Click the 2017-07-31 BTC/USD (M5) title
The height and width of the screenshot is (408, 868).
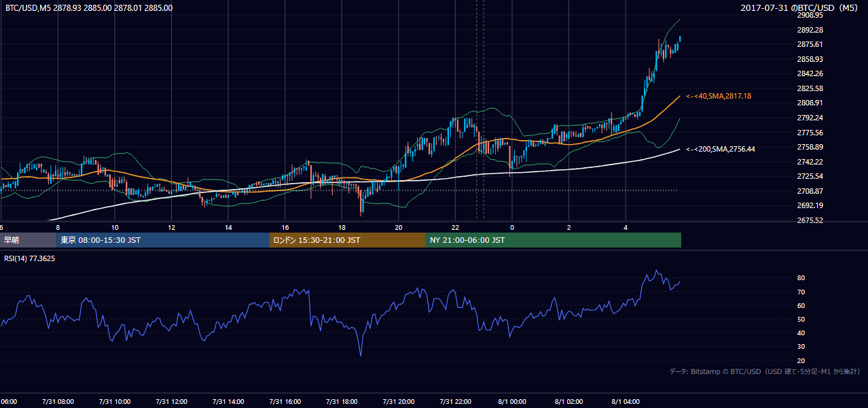(799, 8)
